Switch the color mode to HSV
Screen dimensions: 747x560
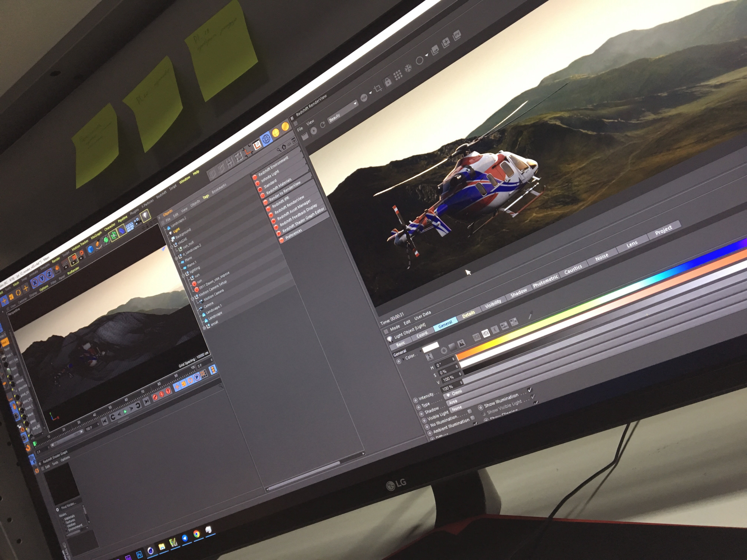[x=485, y=333]
